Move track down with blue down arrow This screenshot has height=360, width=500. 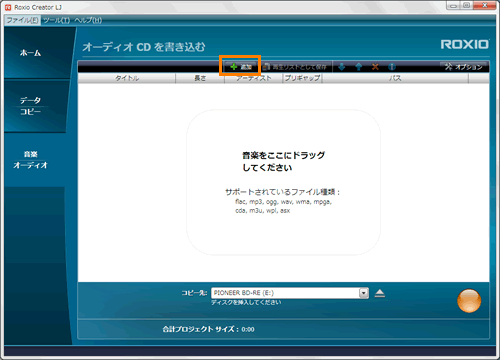341,67
